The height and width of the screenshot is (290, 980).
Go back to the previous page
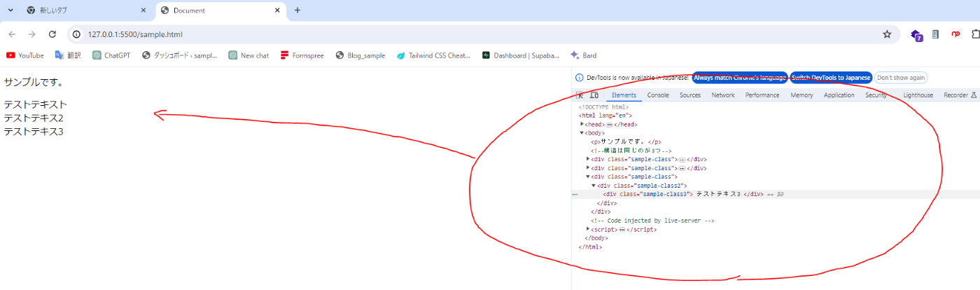[x=12, y=34]
